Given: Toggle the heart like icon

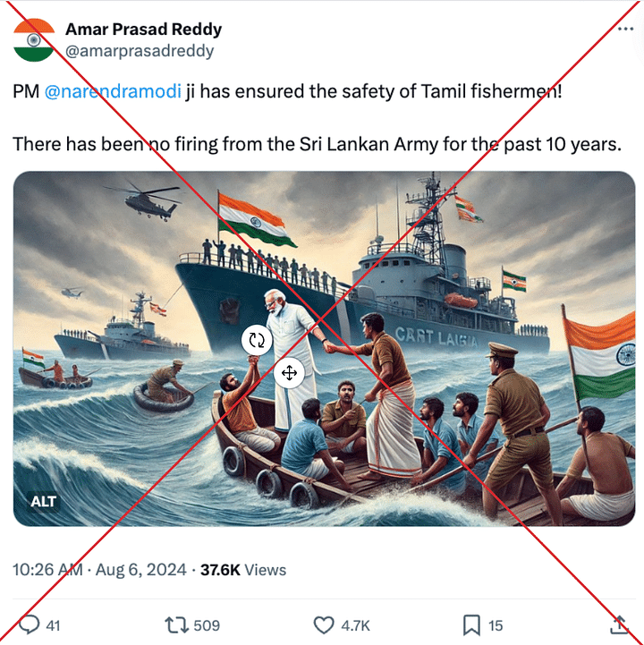Looking at the screenshot, I should [x=324, y=625].
